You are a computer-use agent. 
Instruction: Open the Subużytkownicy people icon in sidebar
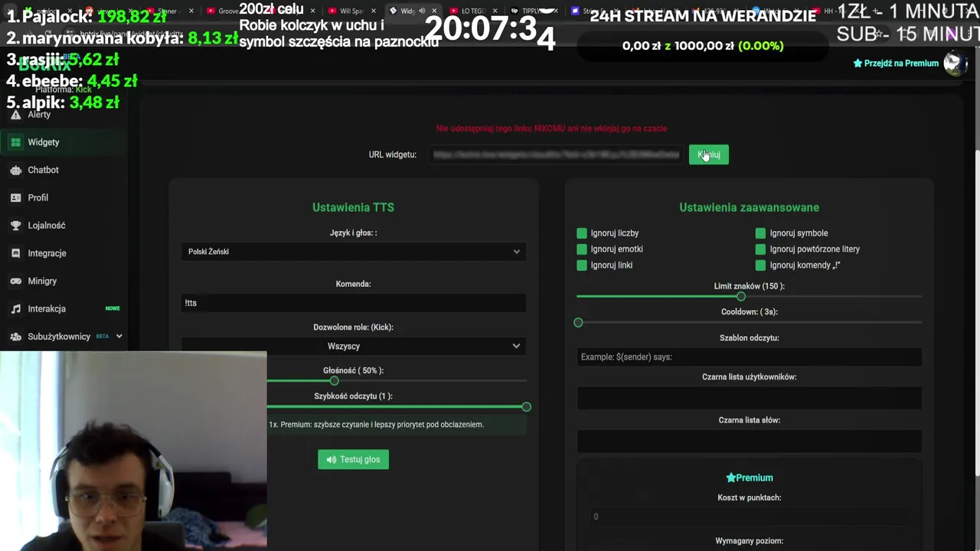[15, 337]
